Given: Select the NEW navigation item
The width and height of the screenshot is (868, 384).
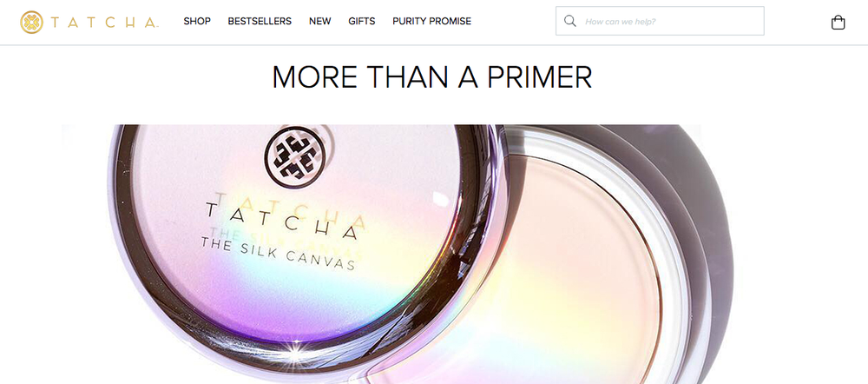Looking at the screenshot, I should point(320,21).
